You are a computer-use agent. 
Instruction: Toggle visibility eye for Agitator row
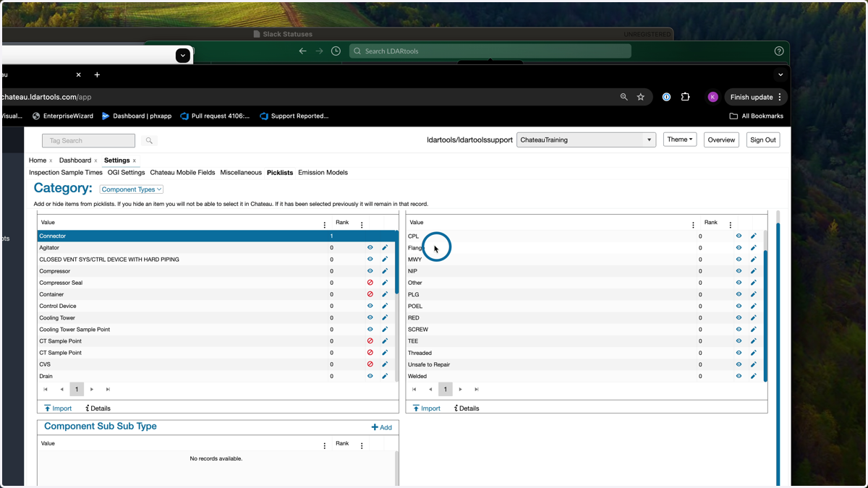(370, 248)
